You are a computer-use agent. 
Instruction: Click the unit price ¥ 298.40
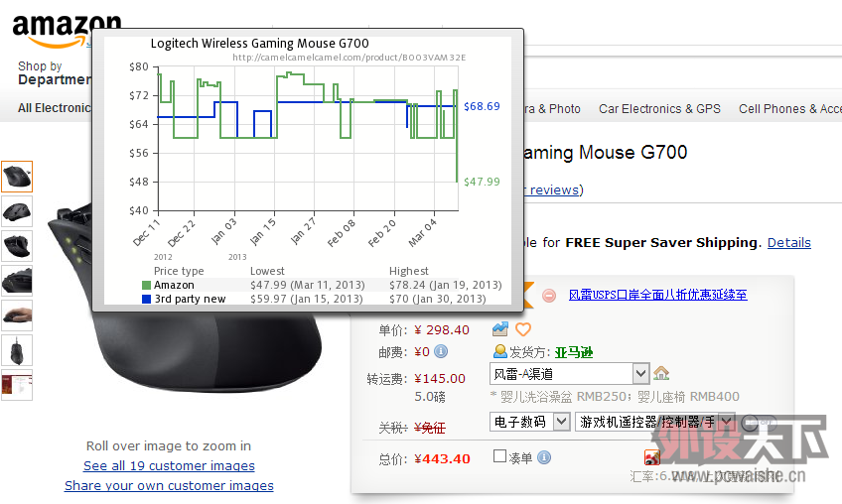pos(442,330)
